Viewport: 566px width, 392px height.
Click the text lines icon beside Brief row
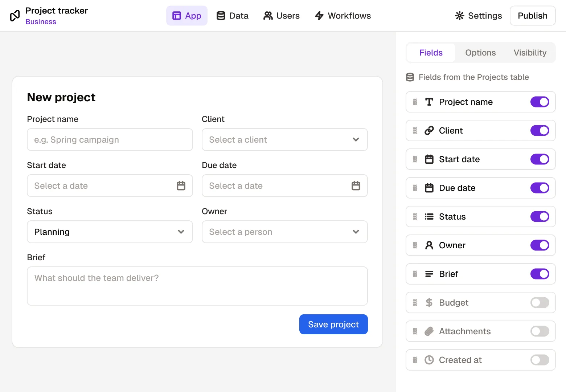(429, 274)
